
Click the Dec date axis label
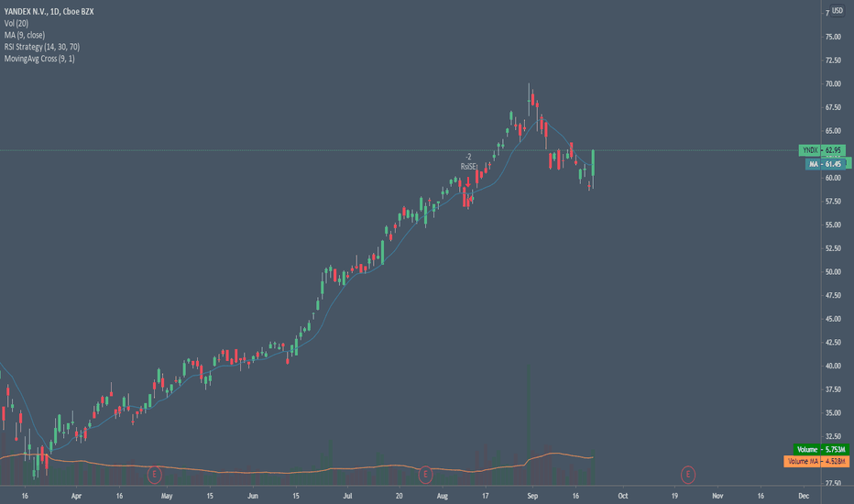point(804,496)
